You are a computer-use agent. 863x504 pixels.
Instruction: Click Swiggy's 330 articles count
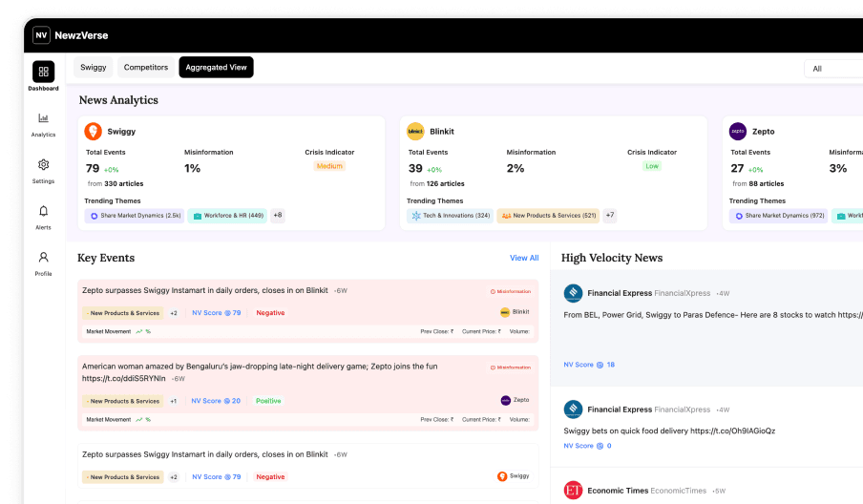124,184
